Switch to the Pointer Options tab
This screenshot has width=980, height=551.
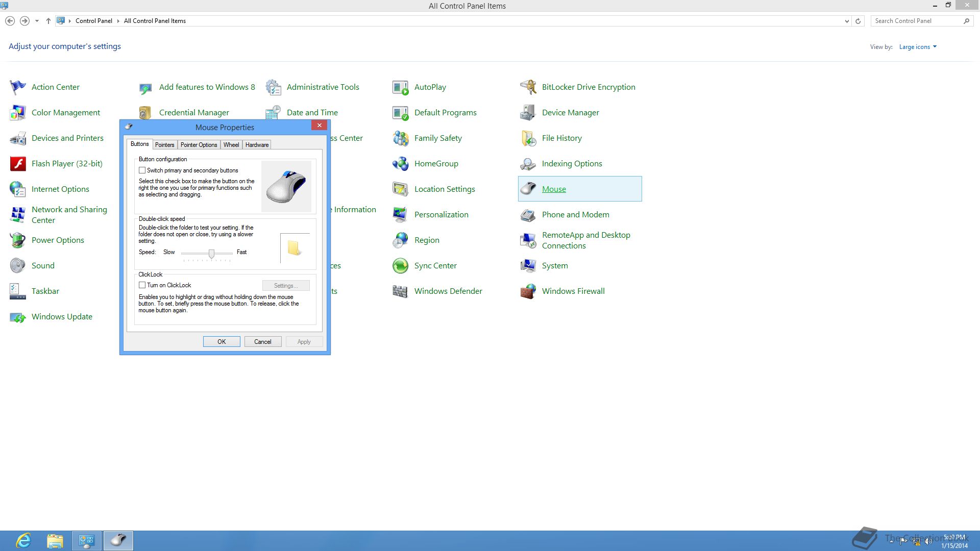pyautogui.click(x=199, y=145)
